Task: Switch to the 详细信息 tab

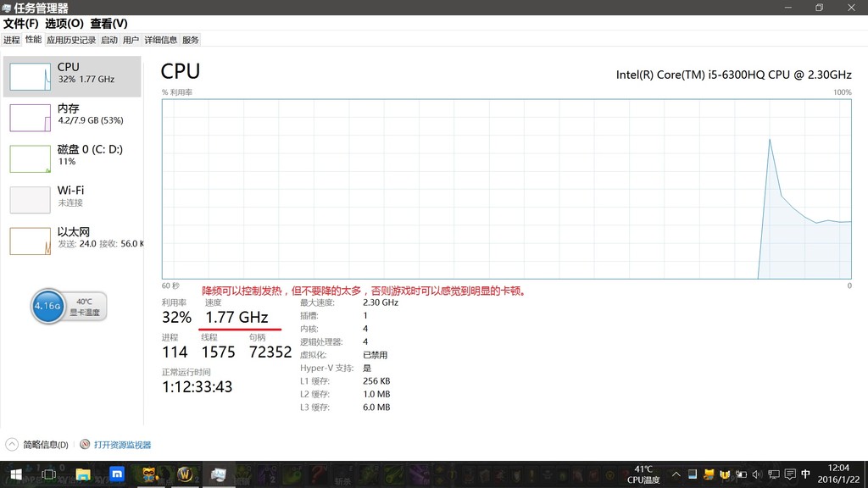Action: click(160, 40)
